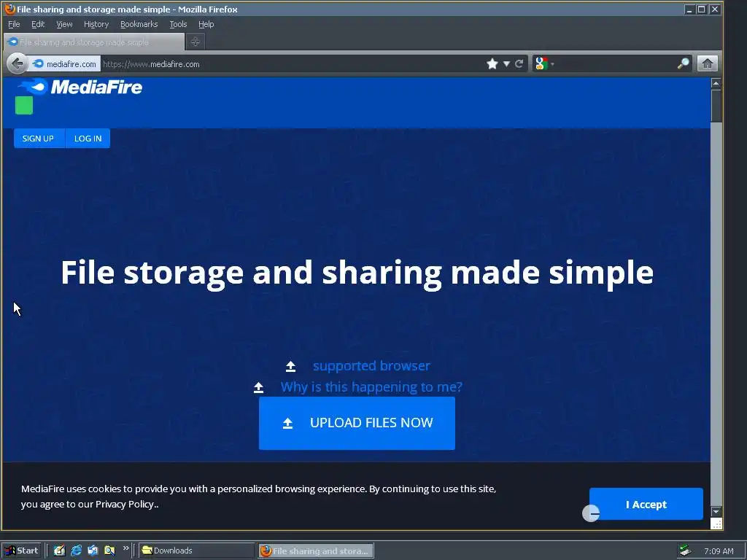
Task: Open the URL history dropdown arrow
Action: pos(506,64)
